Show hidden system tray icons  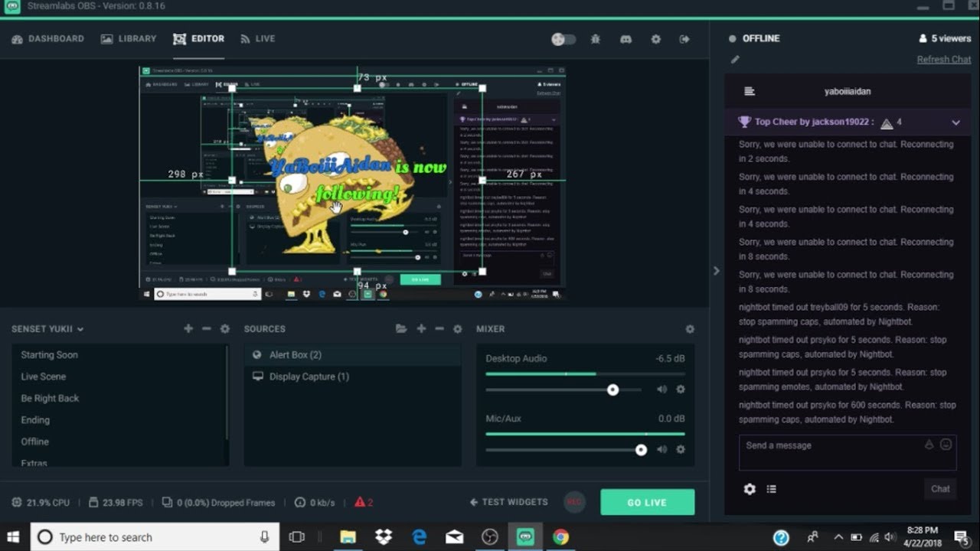tap(838, 537)
